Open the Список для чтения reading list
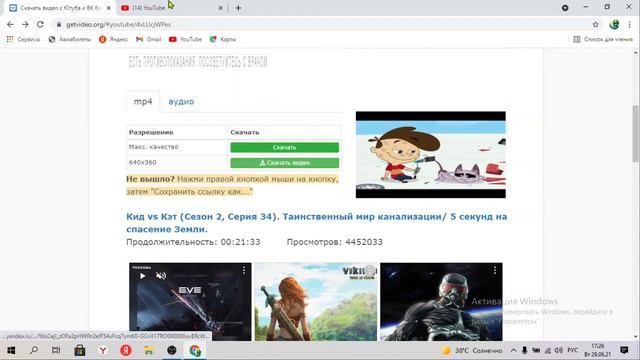The width and height of the screenshot is (640, 360). (603, 39)
